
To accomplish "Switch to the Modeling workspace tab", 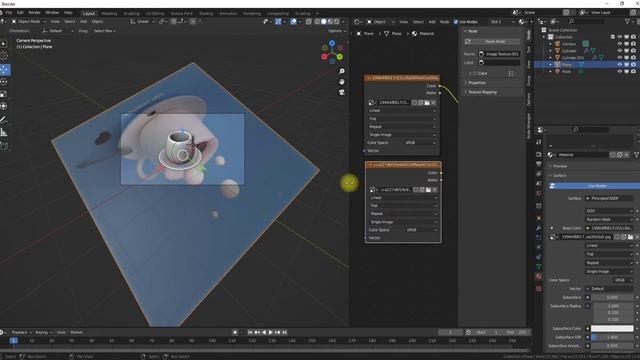I will (x=109, y=13).
